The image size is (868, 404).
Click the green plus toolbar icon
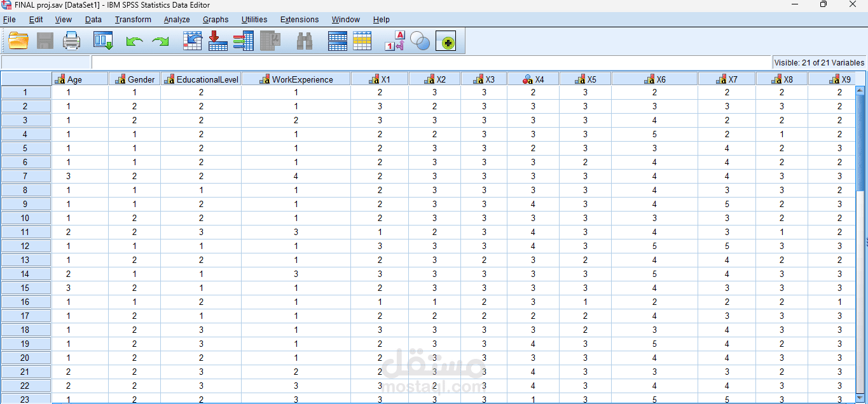pos(446,42)
